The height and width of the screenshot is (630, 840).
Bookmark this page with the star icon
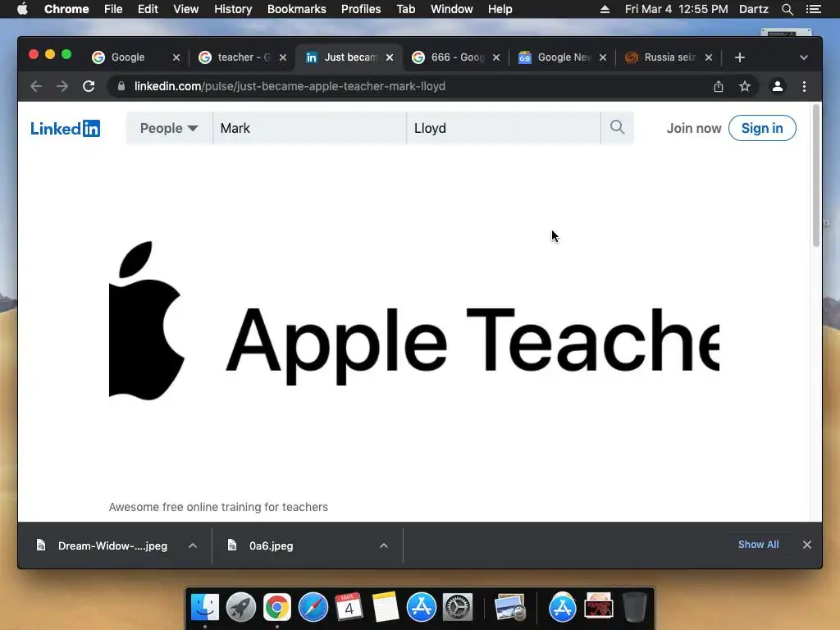tap(745, 86)
